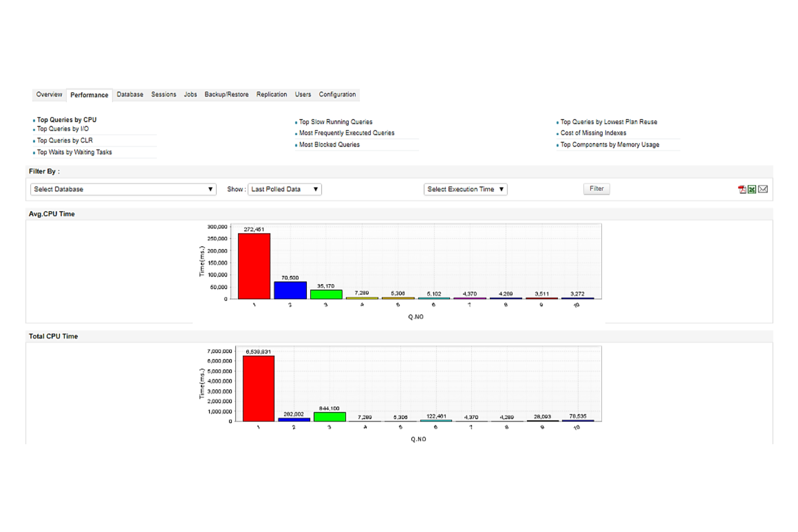View Cost of Missing Indexes
This screenshot has width=798, height=532.
tap(593, 133)
